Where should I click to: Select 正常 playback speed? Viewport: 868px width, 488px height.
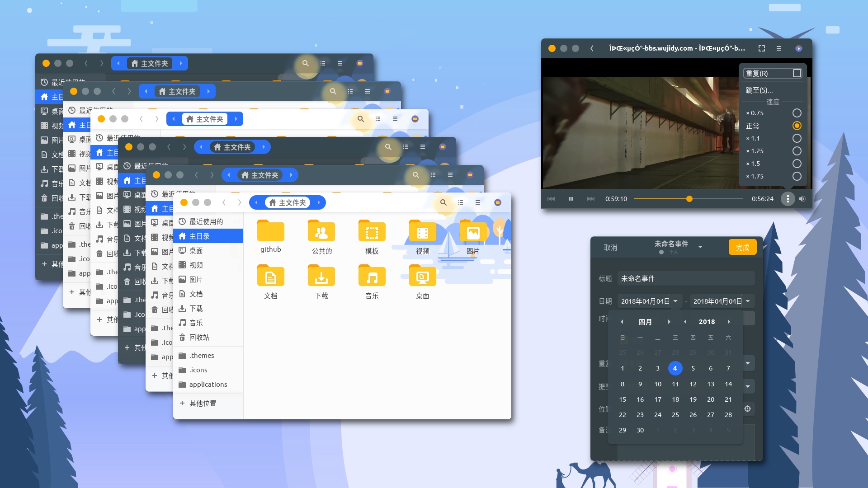tap(797, 126)
